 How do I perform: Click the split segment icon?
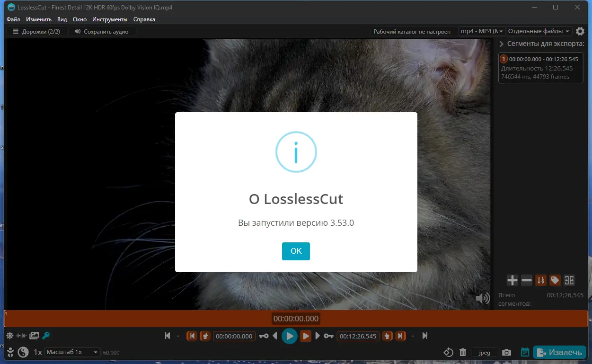pyautogui.click(x=569, y=280)
